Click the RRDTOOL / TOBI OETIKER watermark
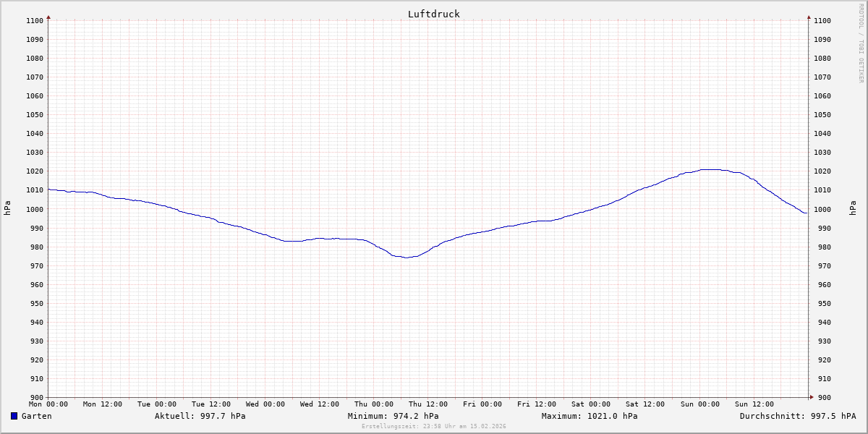The height and width of the screenshot is (434, 868). [861, 43]
